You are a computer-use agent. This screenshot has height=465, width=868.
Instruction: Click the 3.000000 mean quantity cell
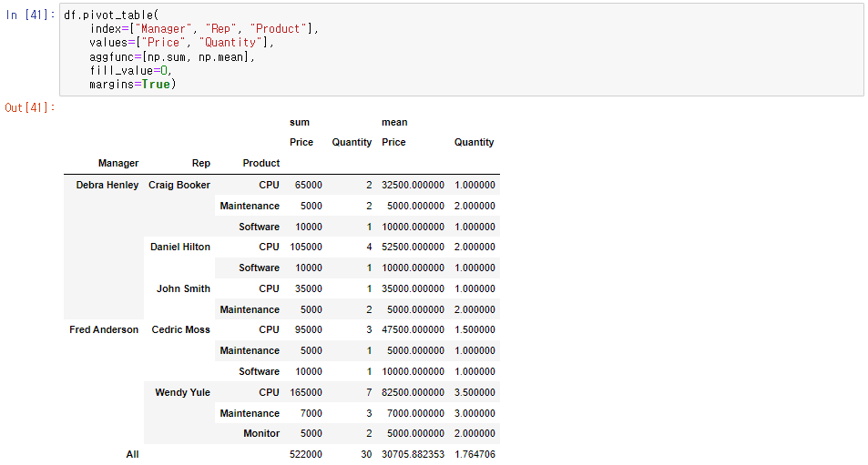475,413
